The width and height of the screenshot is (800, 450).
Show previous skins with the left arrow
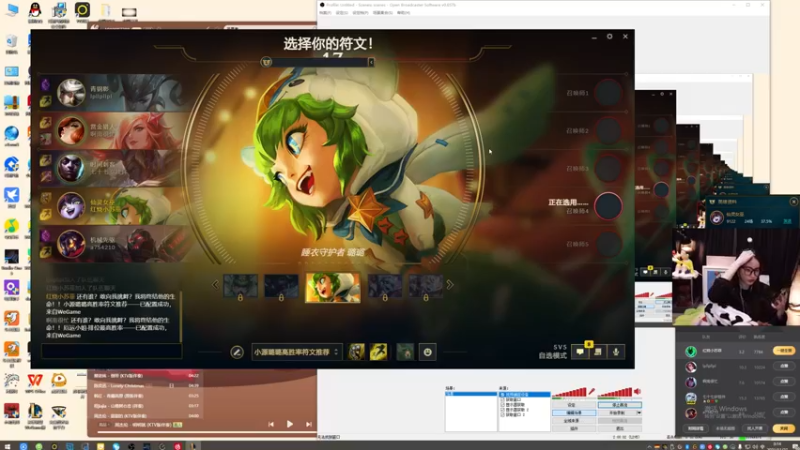coord(215,285)
